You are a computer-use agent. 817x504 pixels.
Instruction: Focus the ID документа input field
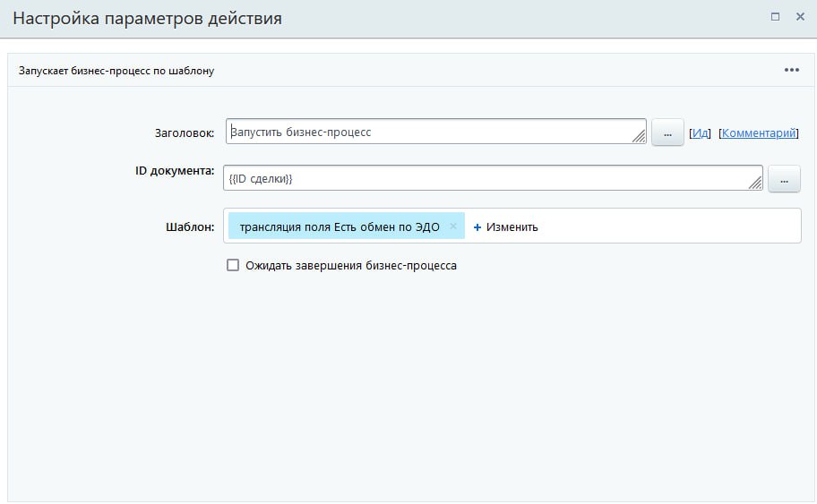click(484, 178)
